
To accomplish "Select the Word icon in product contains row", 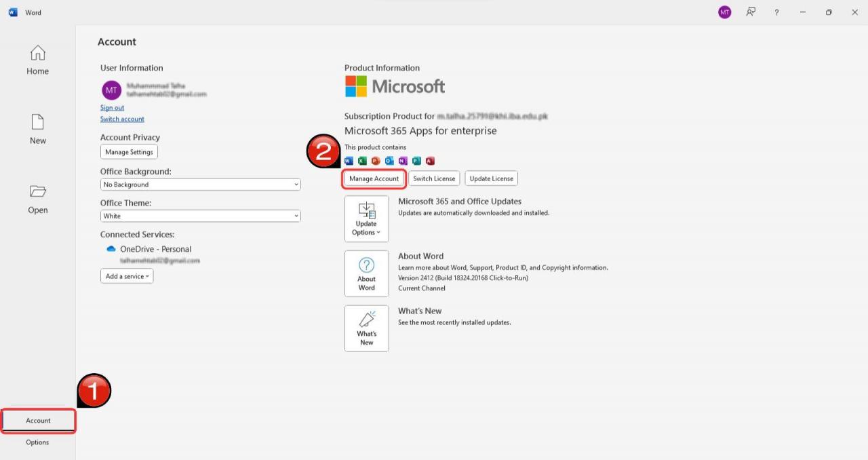I will click(349, 161).
